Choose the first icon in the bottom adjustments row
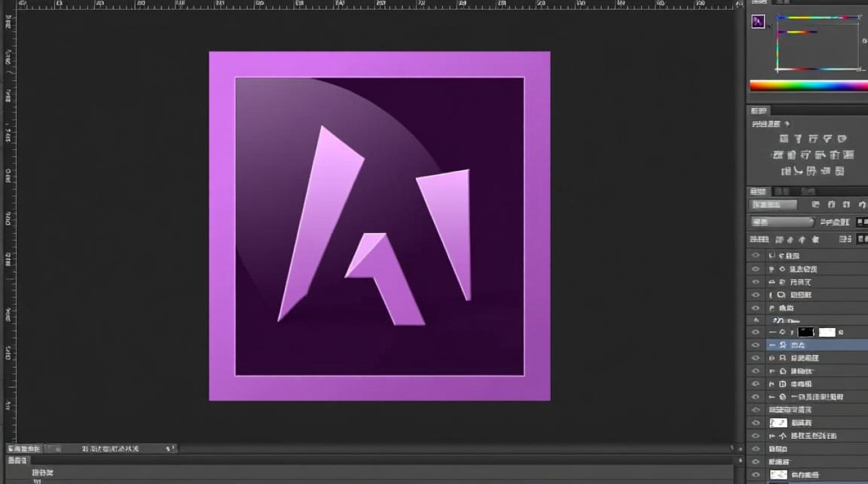 [x=786, y=172]
